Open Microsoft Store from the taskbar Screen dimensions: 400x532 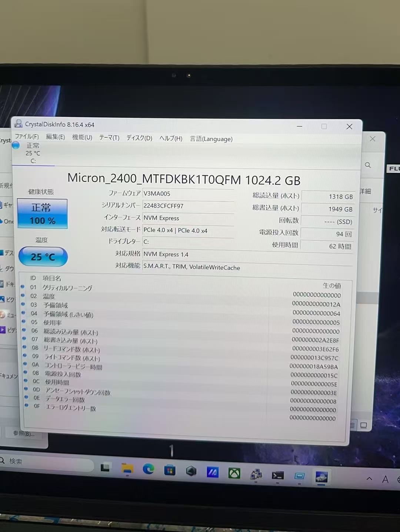click(x=170, y=471)
